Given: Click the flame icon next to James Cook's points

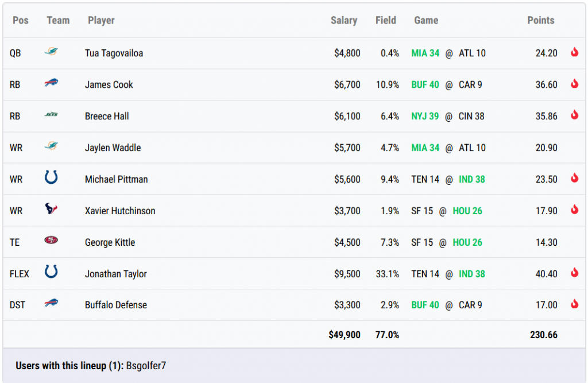Looking at the screenshot, I should point(574,84).
